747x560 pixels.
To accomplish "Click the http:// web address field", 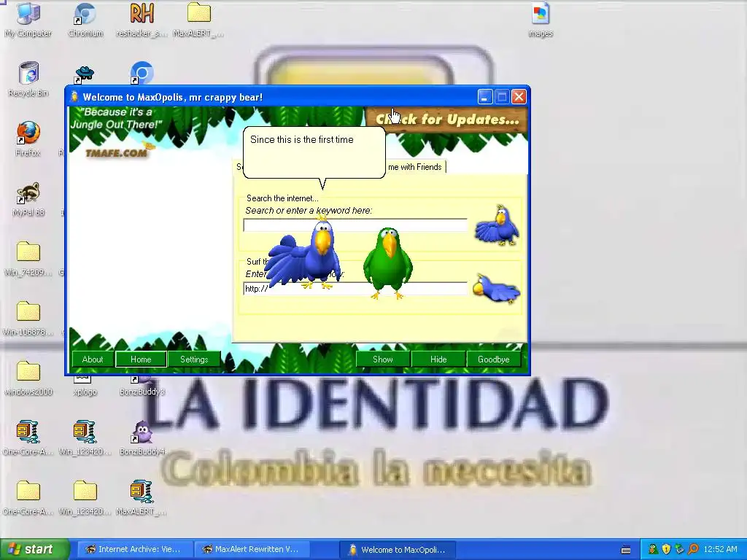I will [355, 288].
